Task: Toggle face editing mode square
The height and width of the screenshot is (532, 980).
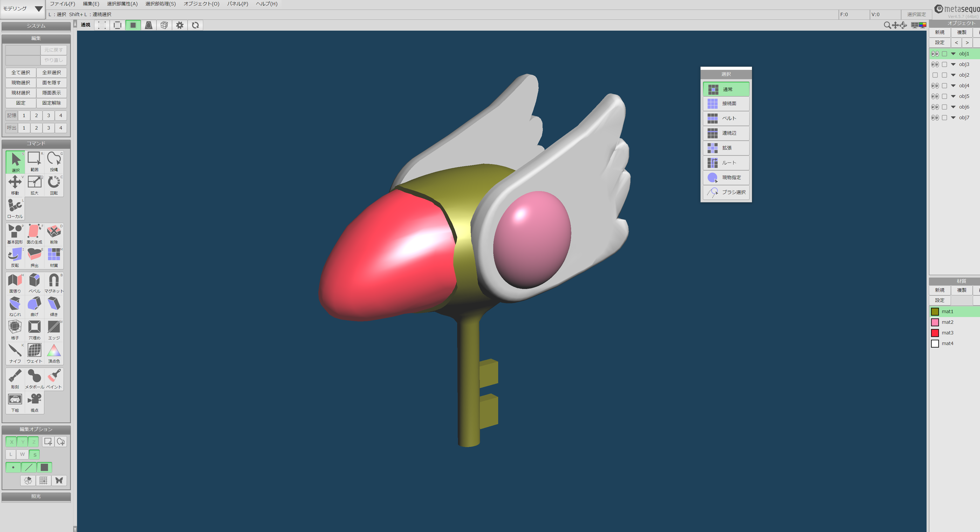Action: [44, 467]
